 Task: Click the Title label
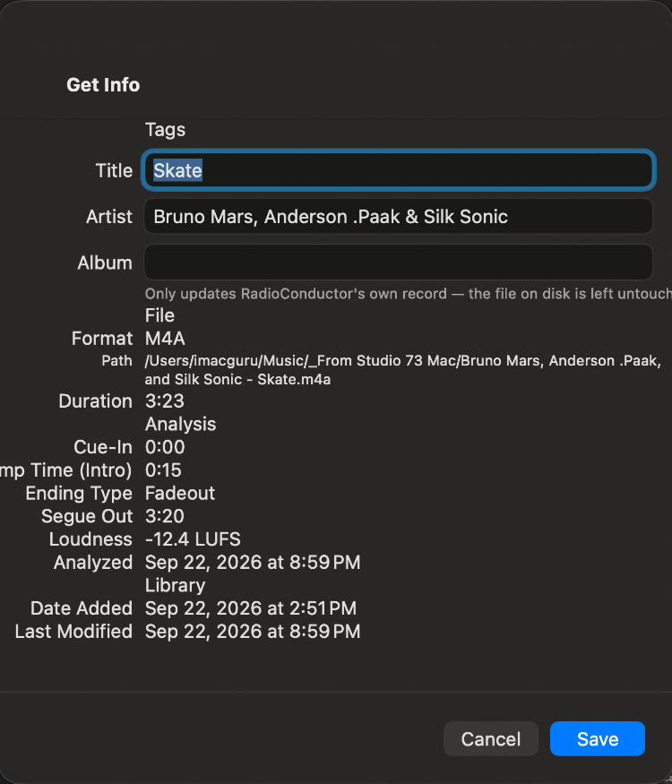pyautogui.click(x=114, y=170)
